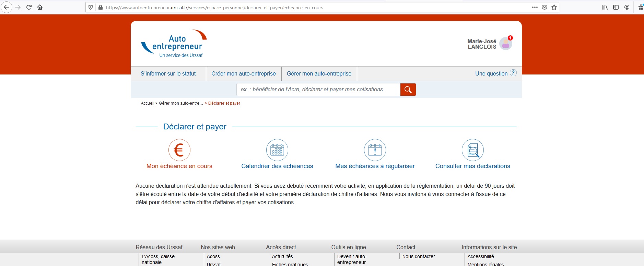The height and width of the screenshot is (266, 644).
Task: Reload the page in browser
Action: point(29,7)
